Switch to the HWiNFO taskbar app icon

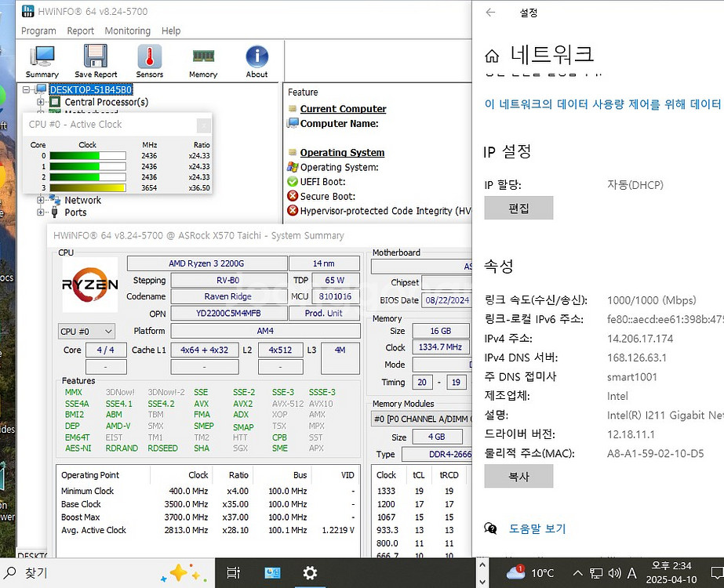pos(272,573)
